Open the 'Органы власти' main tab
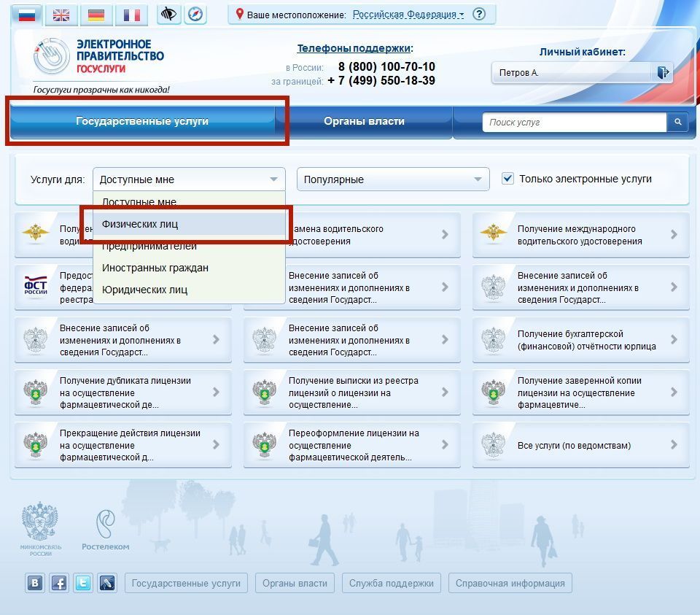The height and width of the screenshot is (615, 700). 364,122
